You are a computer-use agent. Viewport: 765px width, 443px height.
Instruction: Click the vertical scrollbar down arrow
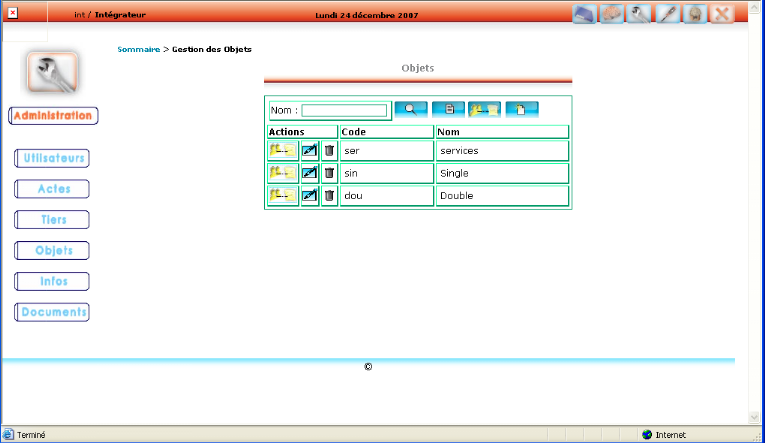(754, 417)
